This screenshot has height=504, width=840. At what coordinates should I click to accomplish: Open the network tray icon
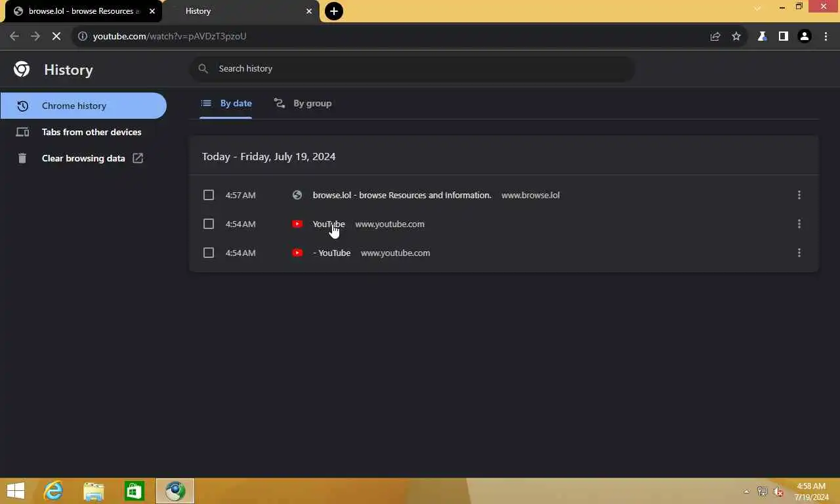click(763, 492)
